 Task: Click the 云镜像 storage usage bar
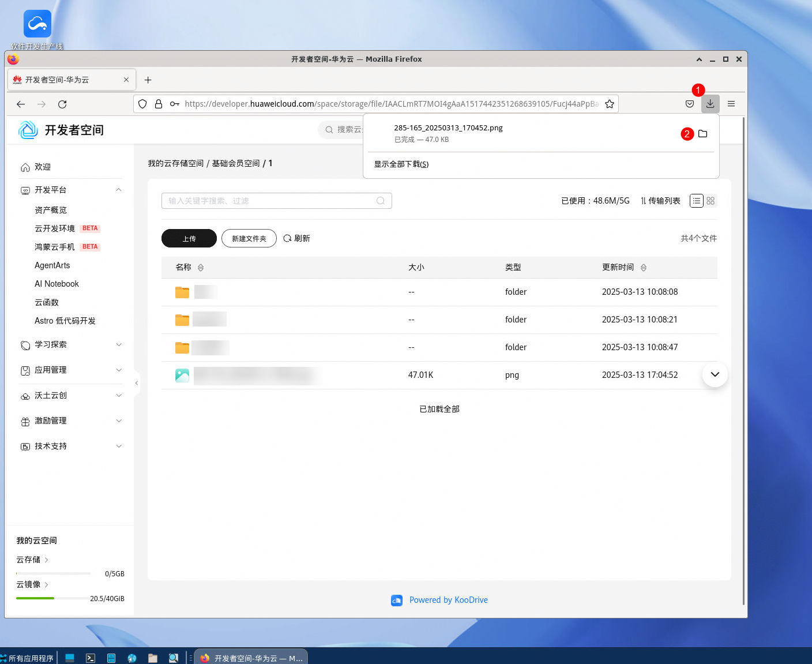(x=53, y=598)
